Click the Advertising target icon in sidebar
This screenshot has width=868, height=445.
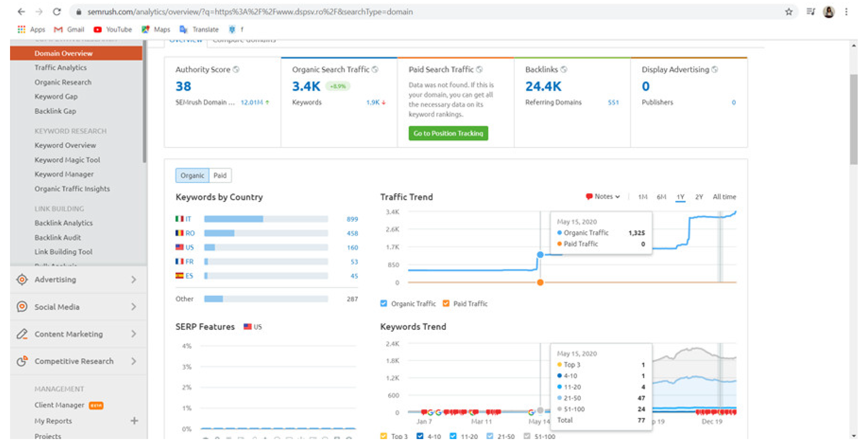22,279
